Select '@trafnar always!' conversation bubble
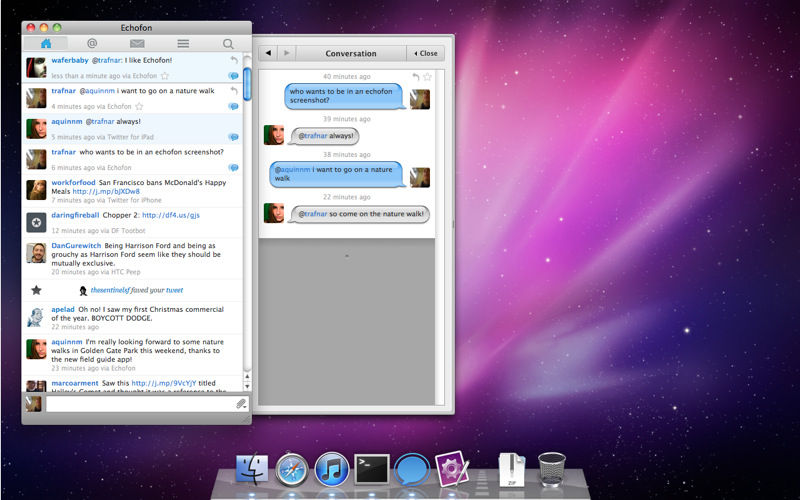This screenshot has height=500, width=800. (324, 136)
